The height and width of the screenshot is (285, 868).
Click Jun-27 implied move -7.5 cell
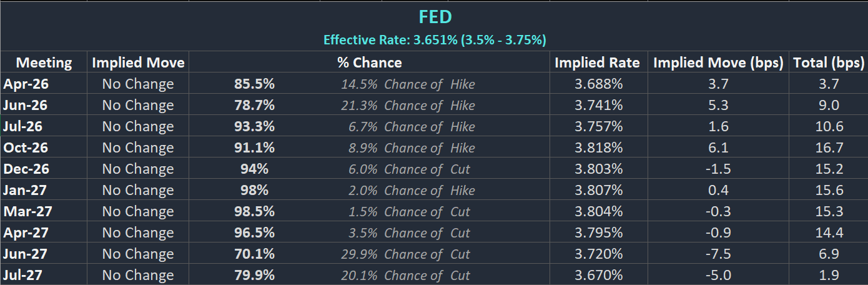[718, 254]
